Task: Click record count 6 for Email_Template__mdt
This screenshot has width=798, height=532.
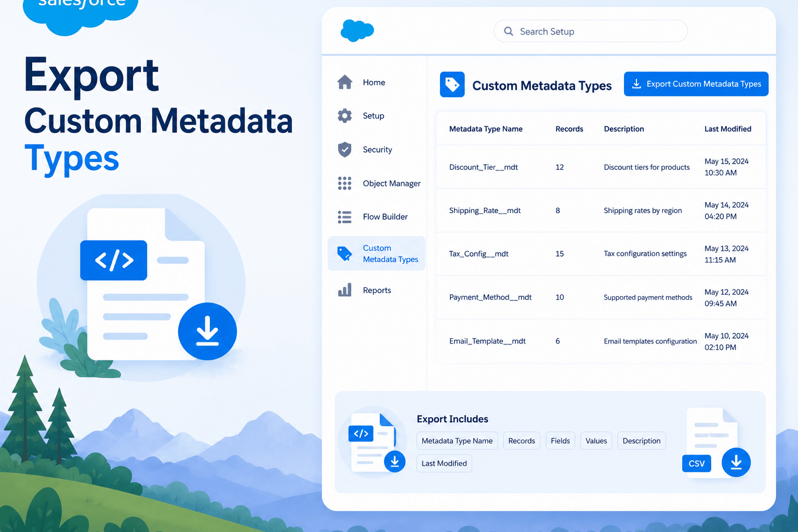Action: point(558,341)
